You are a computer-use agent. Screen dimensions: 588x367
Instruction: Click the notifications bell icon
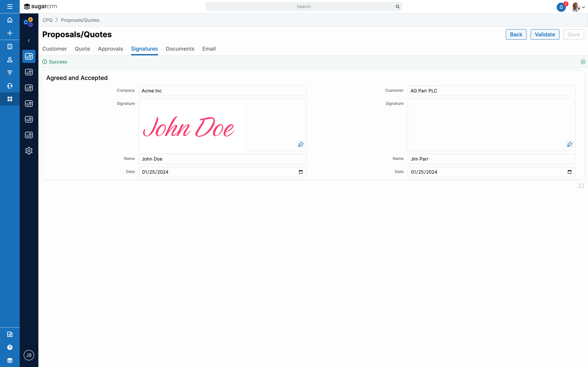click(561, 6)
